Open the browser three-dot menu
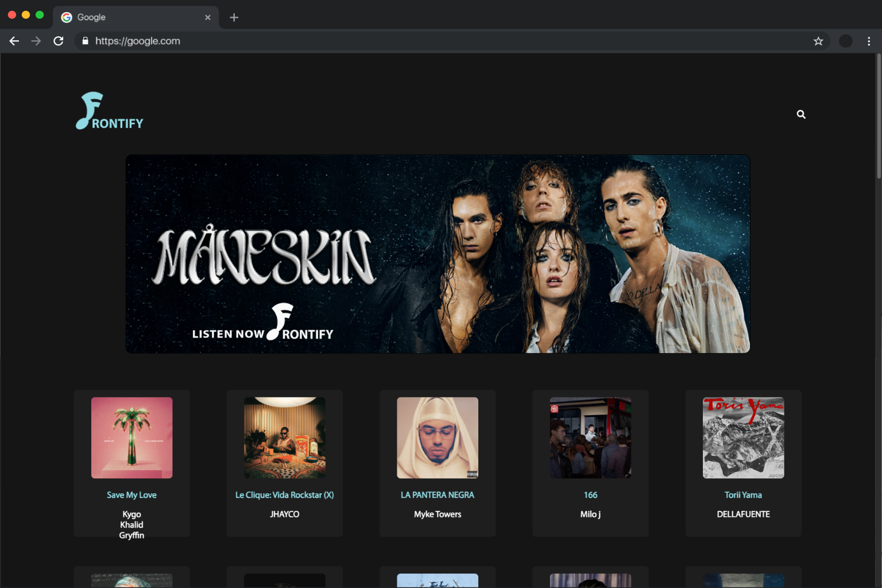Viewport: 882px width, 588px height. point(869,41)
